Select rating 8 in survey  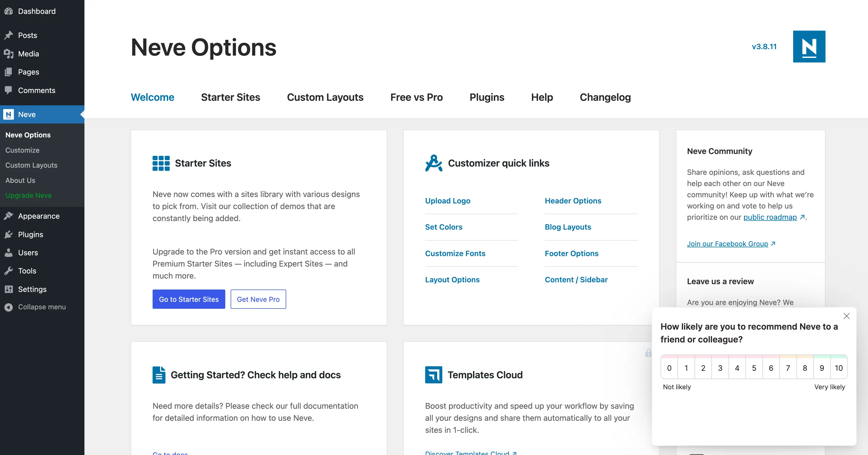[805, 368]
